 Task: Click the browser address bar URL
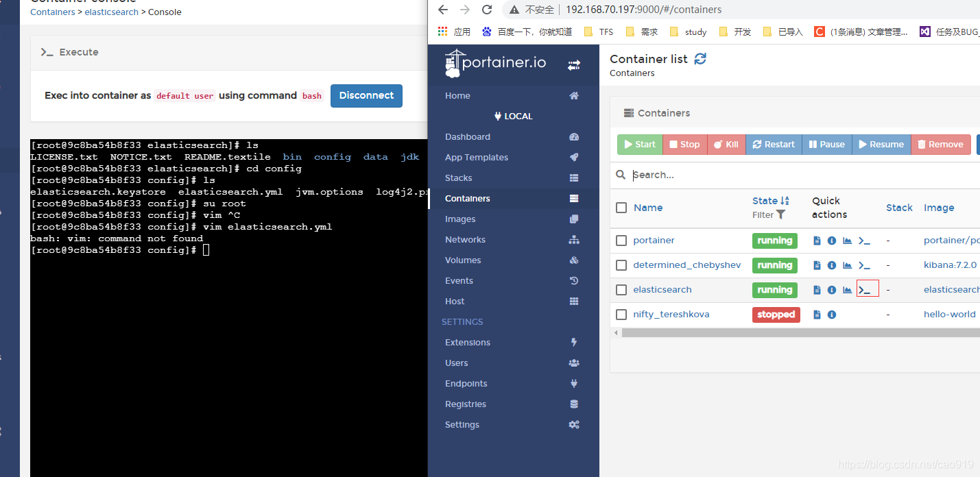643,10
